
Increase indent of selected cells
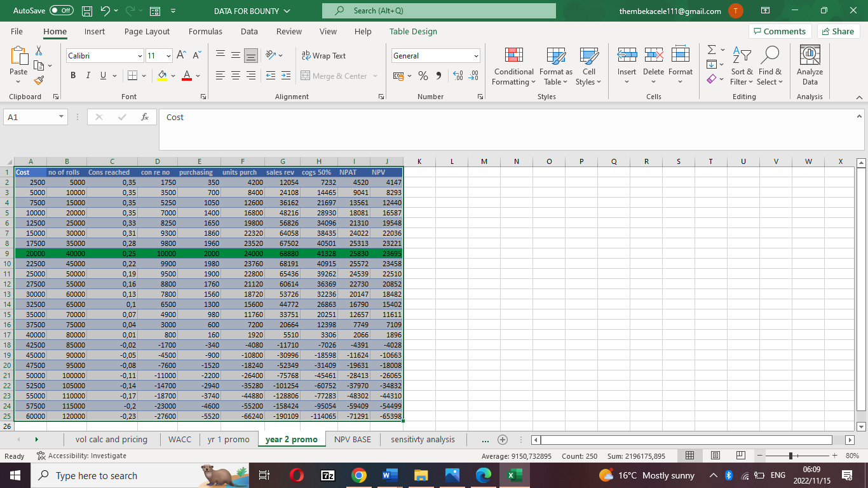pyautogui.click(x=285, y=76)
